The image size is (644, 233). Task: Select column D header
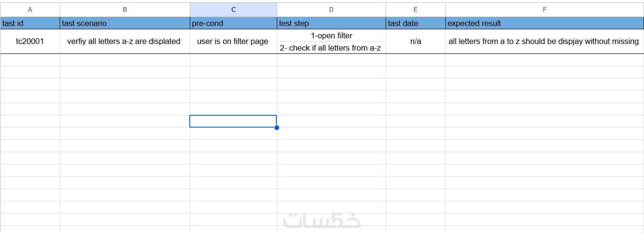pyautogui.click(x=331, y=9)
